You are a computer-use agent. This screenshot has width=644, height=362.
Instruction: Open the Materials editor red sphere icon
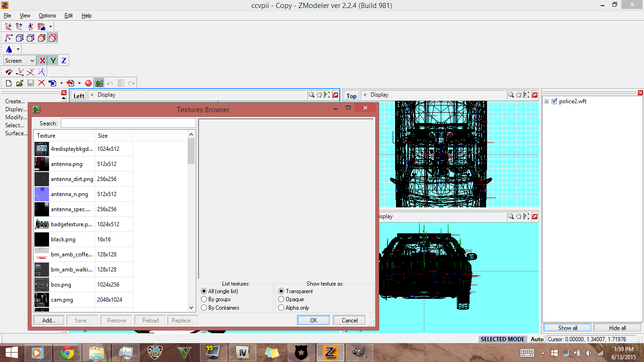pos(88,83)
